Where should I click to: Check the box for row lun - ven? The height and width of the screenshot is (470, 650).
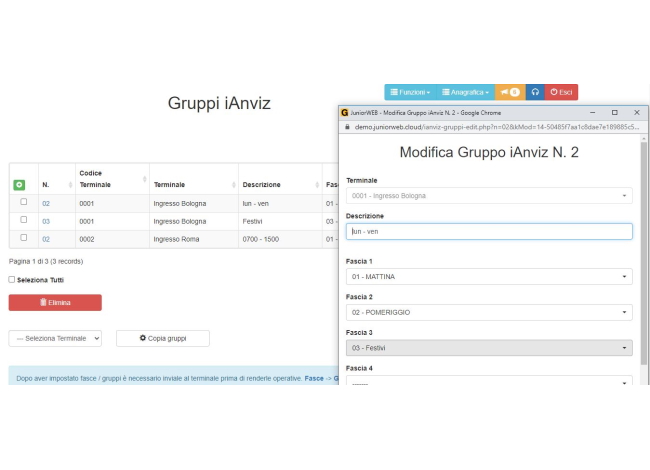click(24, 202)
